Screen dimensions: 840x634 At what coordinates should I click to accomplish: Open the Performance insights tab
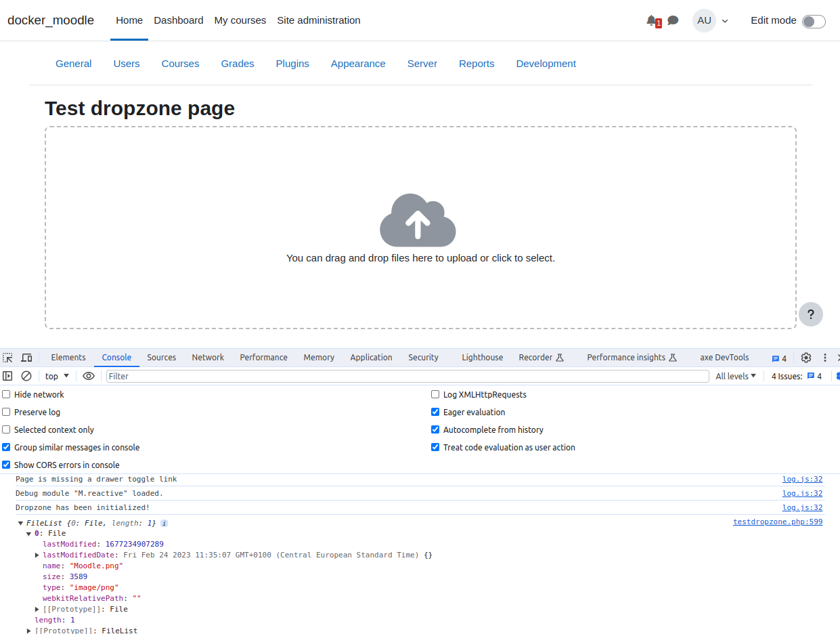[x=632, y=358]
